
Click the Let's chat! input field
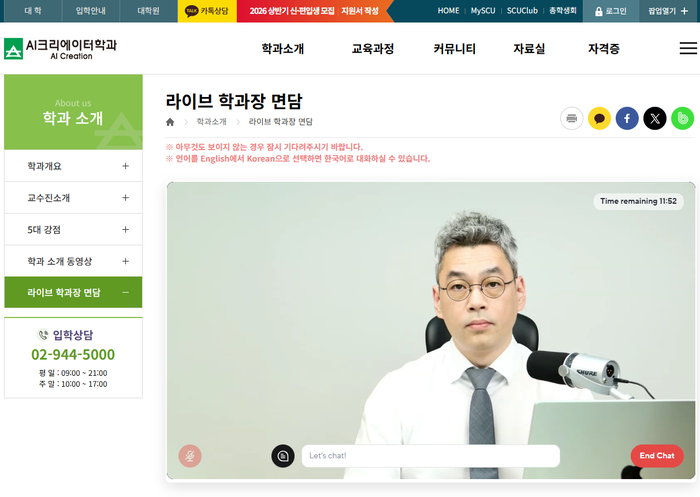point(430,456)
